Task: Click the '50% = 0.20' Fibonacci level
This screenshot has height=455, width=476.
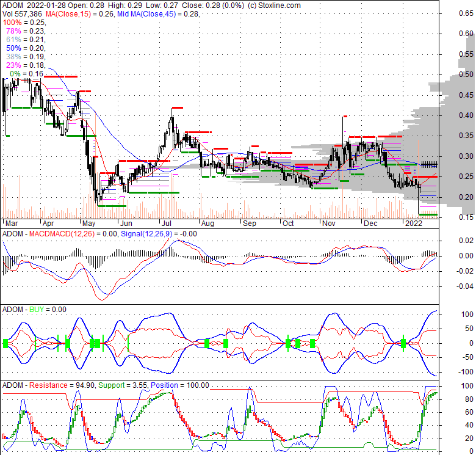Action: pos(26,48)
